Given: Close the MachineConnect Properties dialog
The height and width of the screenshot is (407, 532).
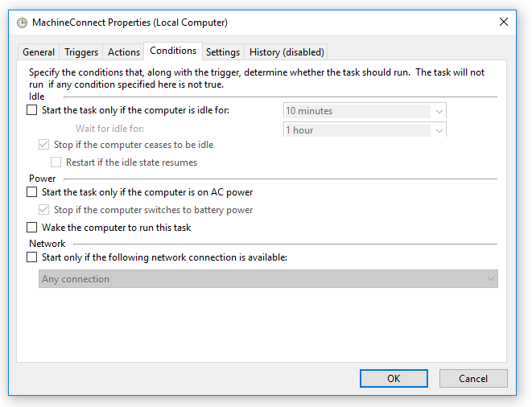Looking at the screenshot, I should click(504, 23).
